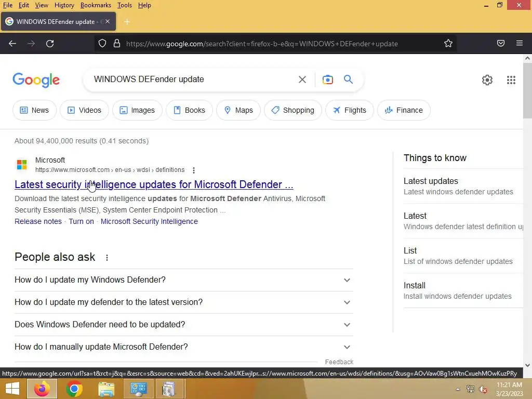Launch Google Chrome from the taskbar
The width and height of the screenshot is (532, 399).
click(74, 389)
